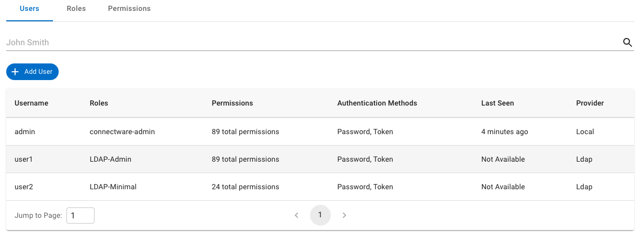644x248 pixels.
Task: Click the Roles column header
Action: tap(99, 103)
